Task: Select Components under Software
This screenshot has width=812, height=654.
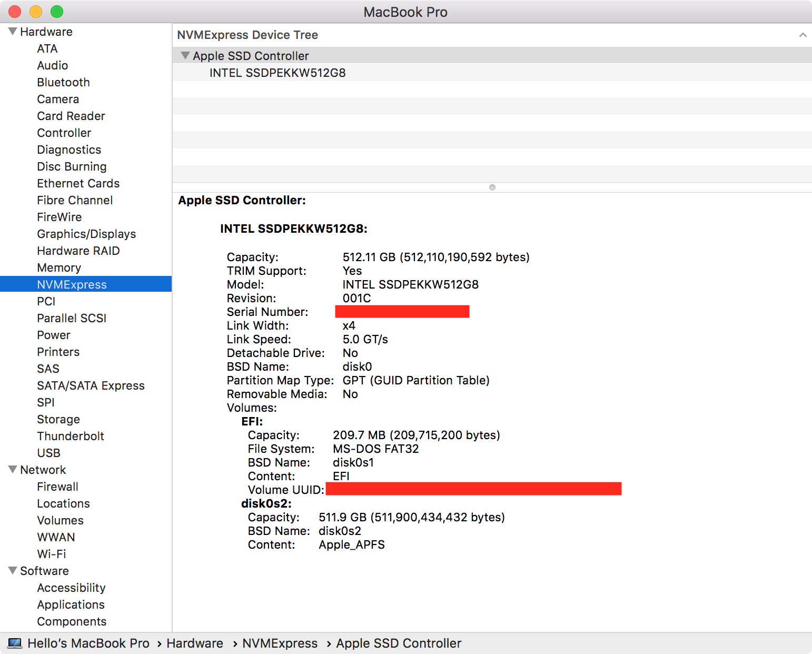Action: tap(72, 621)
